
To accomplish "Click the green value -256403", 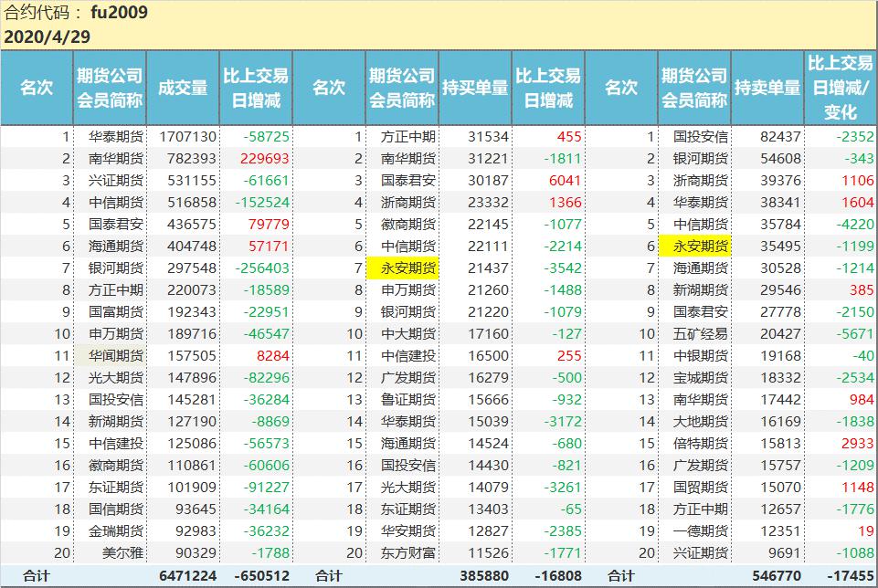I will [x=259, y=268].
